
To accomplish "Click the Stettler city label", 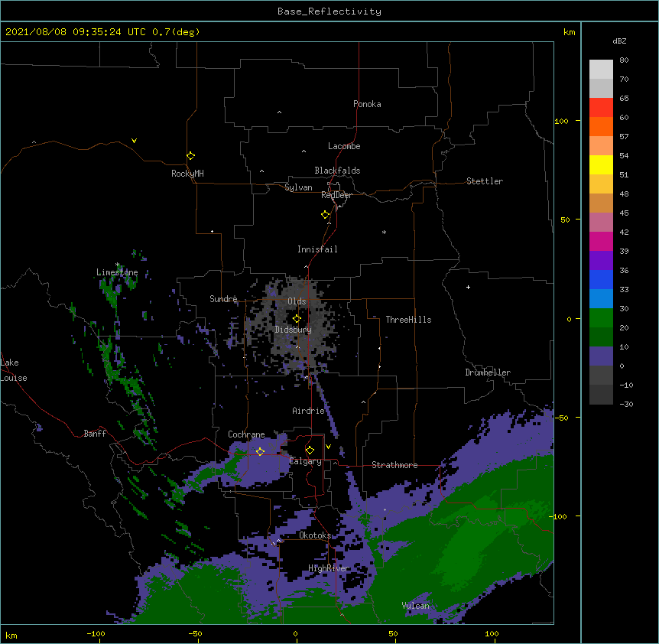I will [485, 181].
